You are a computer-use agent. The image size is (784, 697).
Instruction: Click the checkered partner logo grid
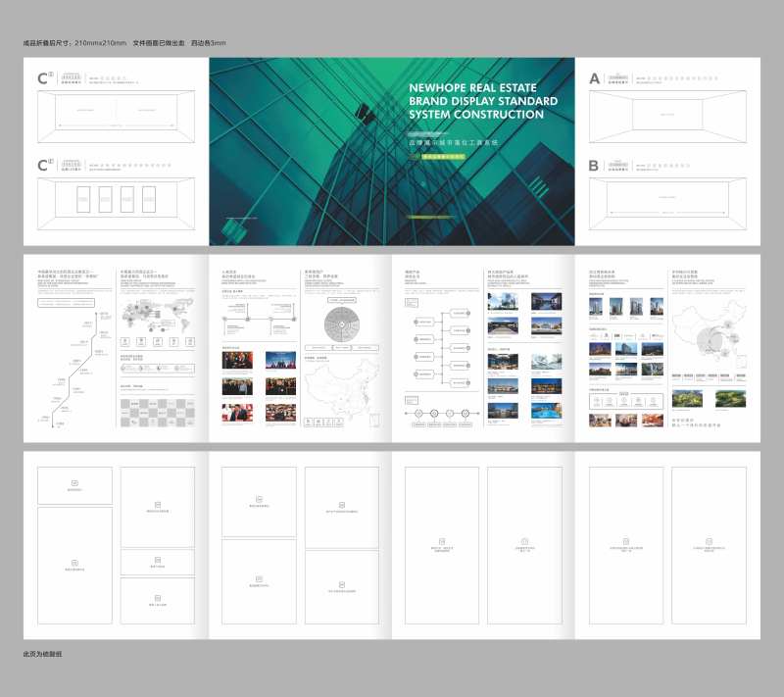tap(158, 413)
